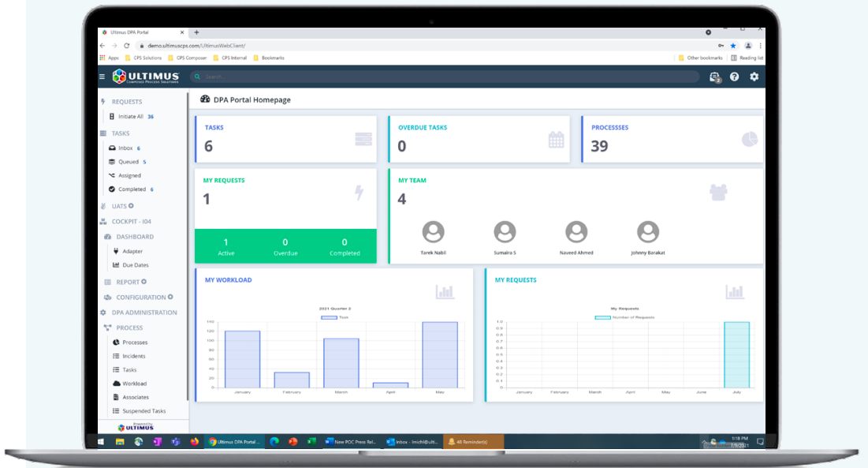The height and width of the screenshot is (468, 868).
Task: Open the notifications icon with badge 2
Action: 714,77
